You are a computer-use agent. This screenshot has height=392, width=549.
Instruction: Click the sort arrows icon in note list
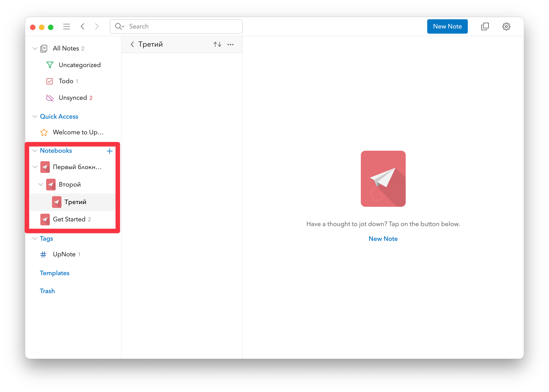coord(217,44)
